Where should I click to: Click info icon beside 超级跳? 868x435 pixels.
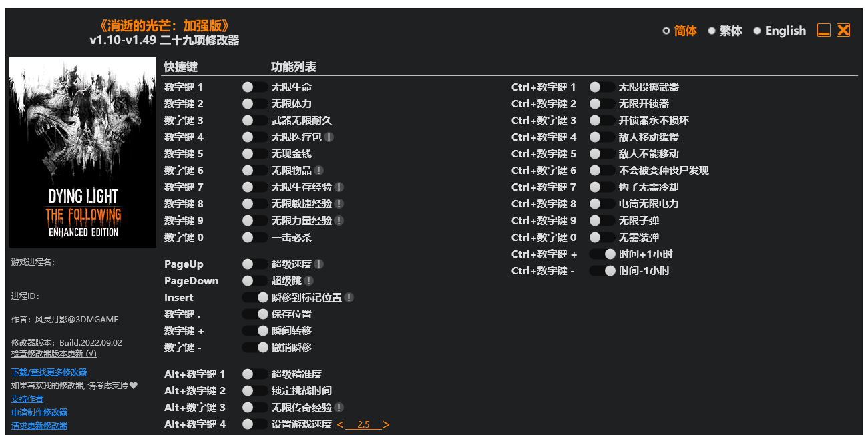coord(309,281)
